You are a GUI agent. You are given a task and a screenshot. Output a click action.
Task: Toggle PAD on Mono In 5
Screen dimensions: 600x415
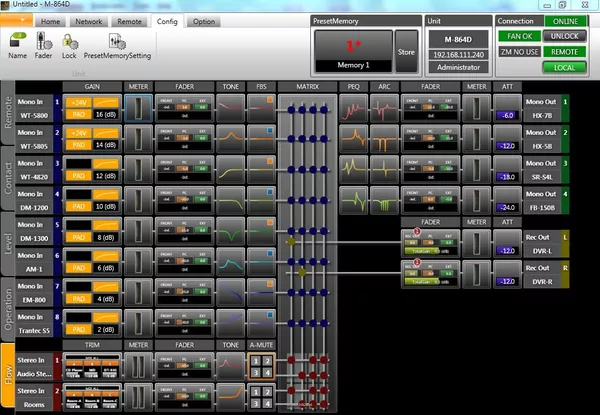coord(78,238)
